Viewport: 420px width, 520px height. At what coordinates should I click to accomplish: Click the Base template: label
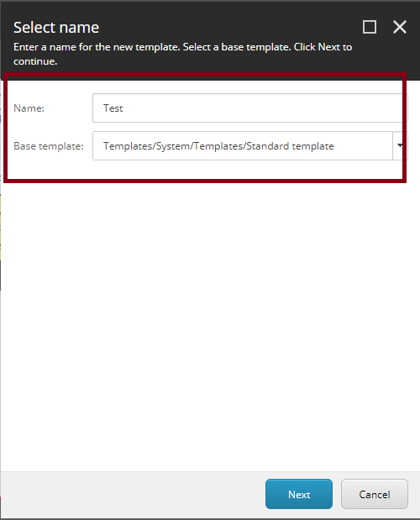tap(49, 146)
